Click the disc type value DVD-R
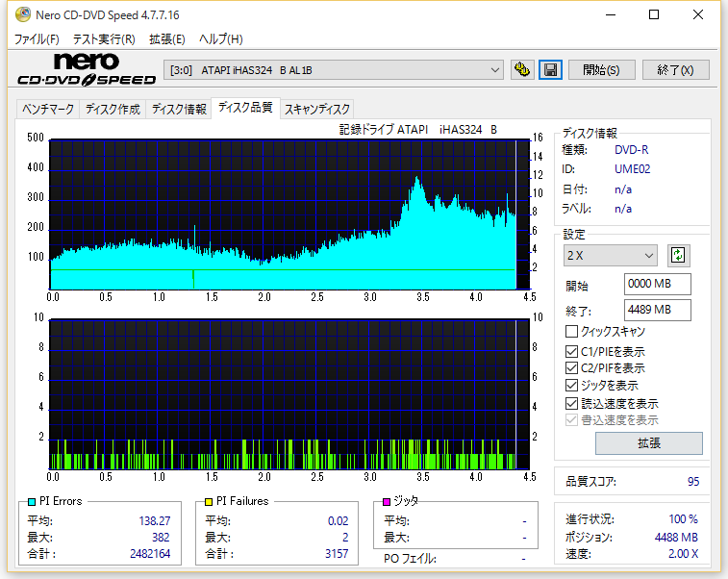 tap(632, 150)
